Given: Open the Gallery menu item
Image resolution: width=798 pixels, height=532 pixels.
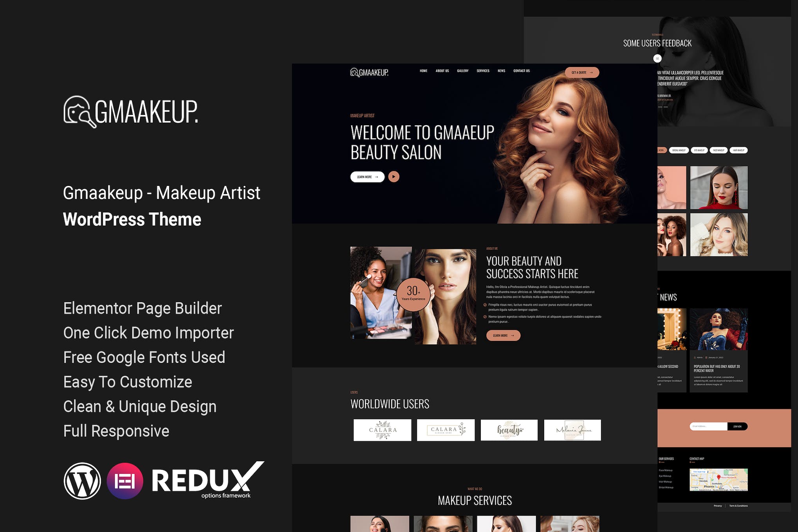Looking at the screenshot, I should click(462, 71).
